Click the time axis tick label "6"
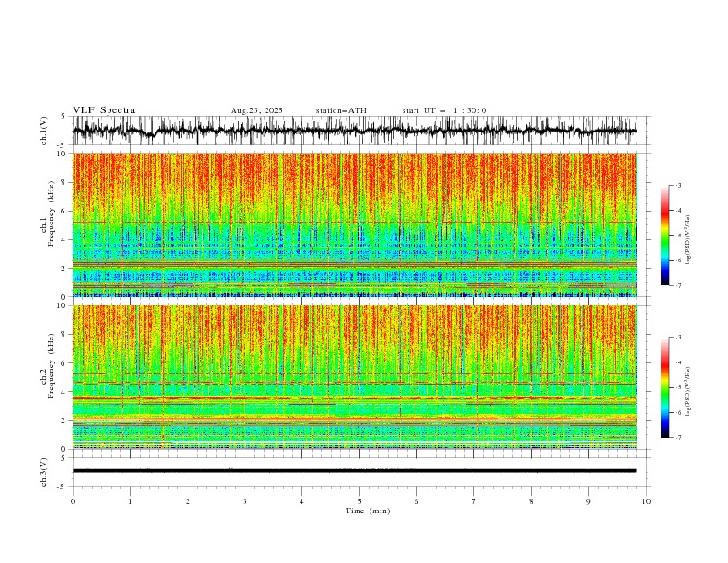Viewport: 728px width, 563px height. (416, 501)
